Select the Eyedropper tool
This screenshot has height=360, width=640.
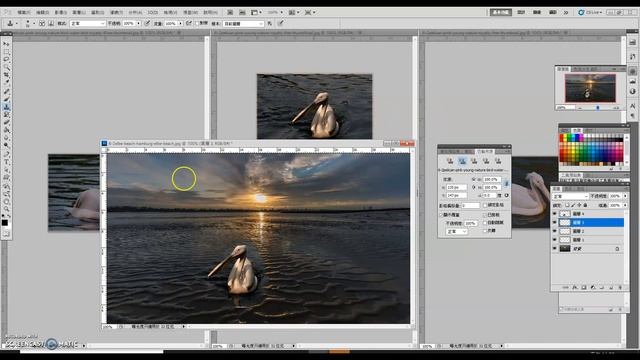(x=6, y=83)
